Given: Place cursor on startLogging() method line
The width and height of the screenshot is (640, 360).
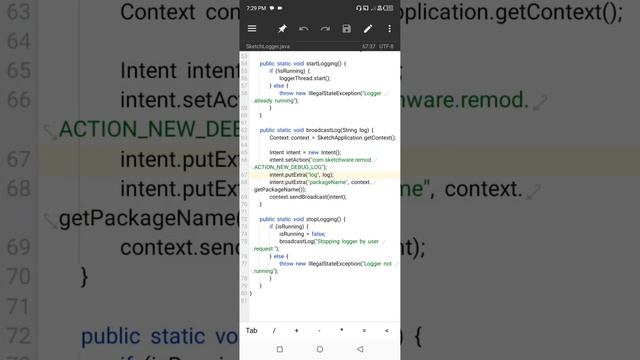Looking at the screenshot, I should (x=302, y=64).
